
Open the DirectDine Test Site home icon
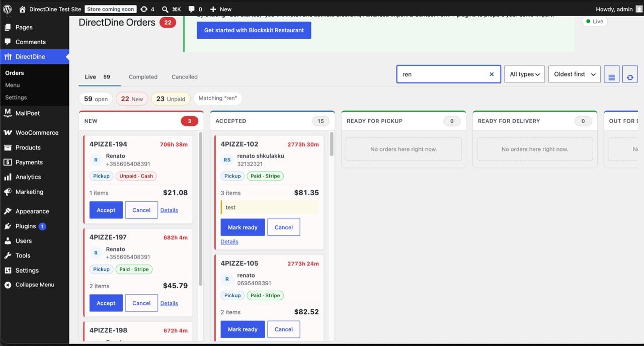(x=22, y=9)
